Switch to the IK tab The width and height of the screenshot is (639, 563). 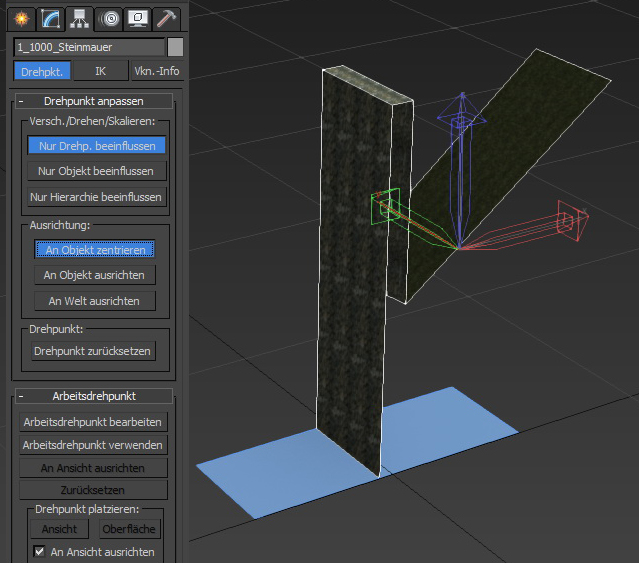pos(99,71)
